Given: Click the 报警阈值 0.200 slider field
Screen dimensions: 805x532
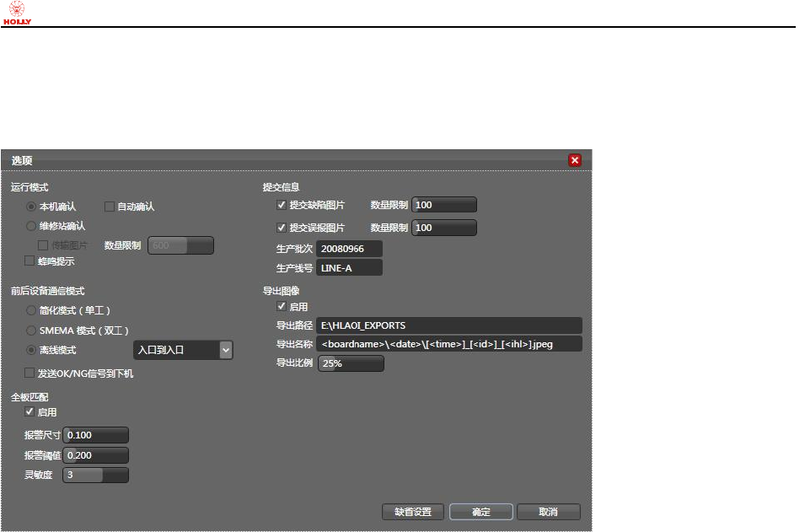Looking at the screenshot, I should pos(95,455).
